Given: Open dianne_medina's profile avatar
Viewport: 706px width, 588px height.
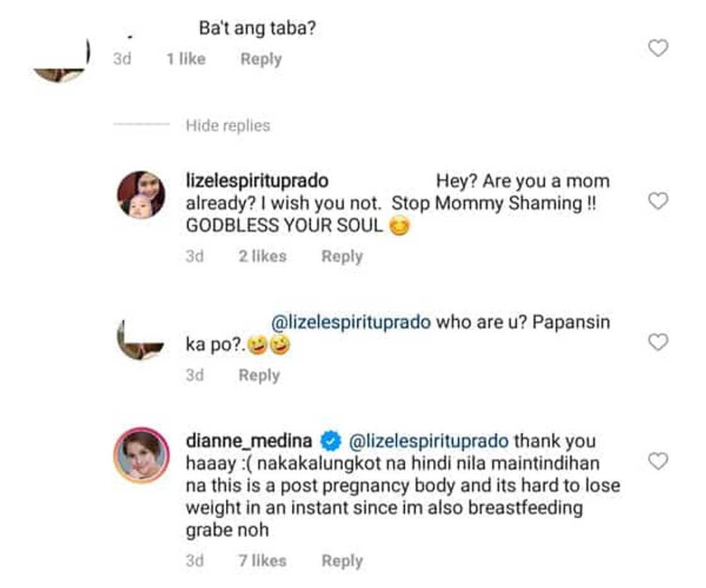Looking at the screenshot, I should [x=141, y=454].
